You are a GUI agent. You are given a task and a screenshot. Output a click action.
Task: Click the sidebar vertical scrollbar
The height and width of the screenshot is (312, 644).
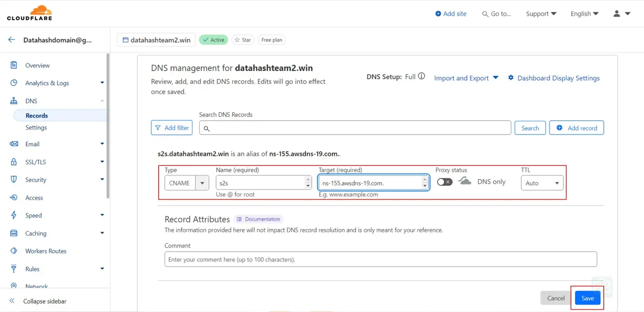coord(108,126)
